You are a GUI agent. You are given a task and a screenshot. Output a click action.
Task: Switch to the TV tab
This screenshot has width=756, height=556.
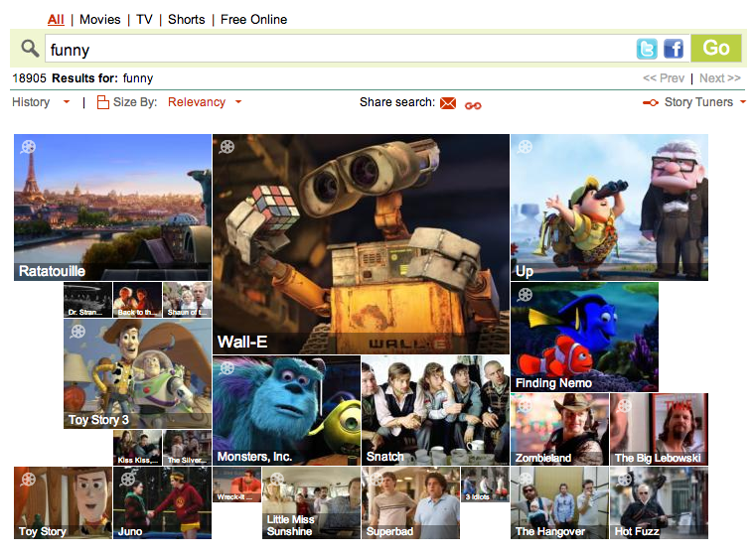point(144,20)
